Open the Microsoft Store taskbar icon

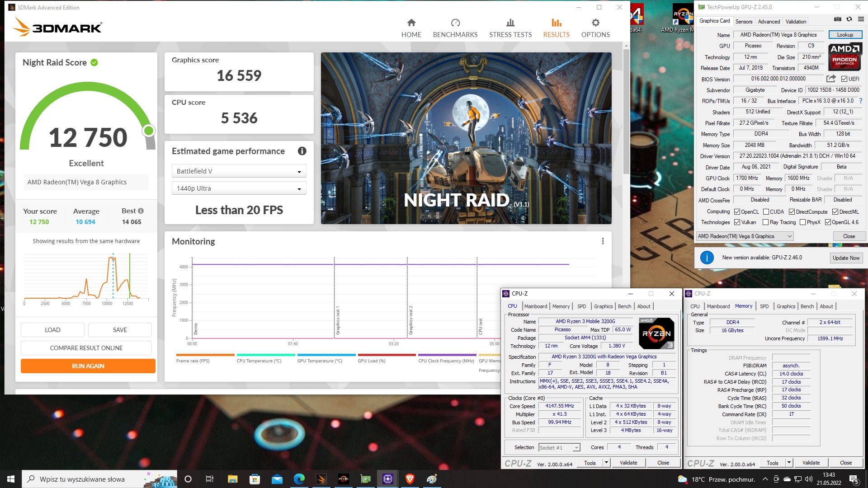tap(255, 479)
